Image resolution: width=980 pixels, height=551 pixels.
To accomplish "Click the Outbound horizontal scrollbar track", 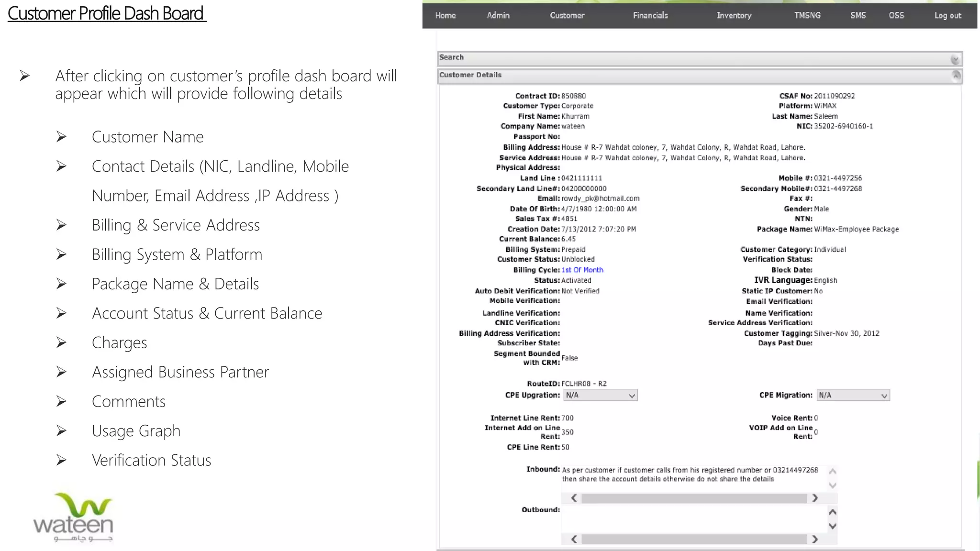I will (x=694, y=540).
